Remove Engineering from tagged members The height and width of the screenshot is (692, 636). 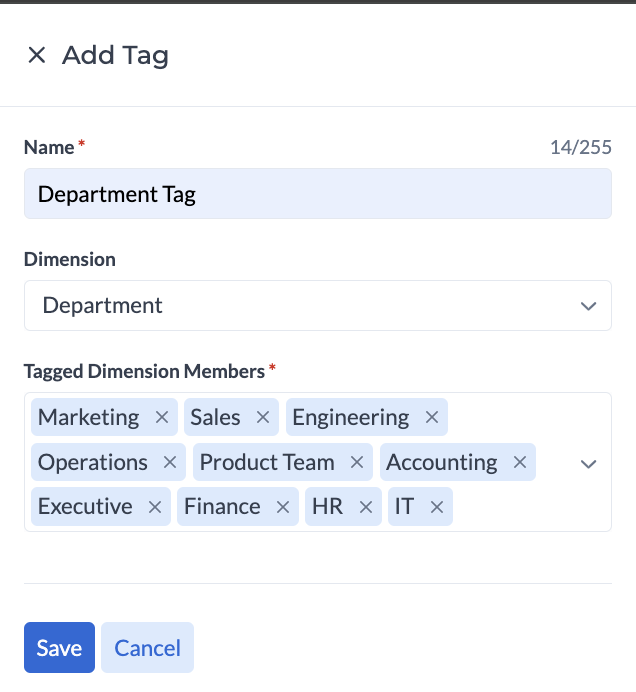click(x=432, y=417)
